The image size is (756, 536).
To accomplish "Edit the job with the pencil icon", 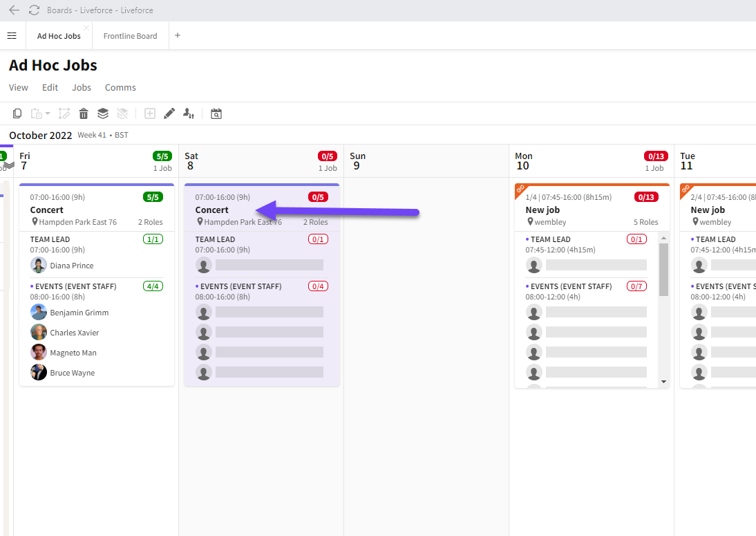I will pos(169,113).
